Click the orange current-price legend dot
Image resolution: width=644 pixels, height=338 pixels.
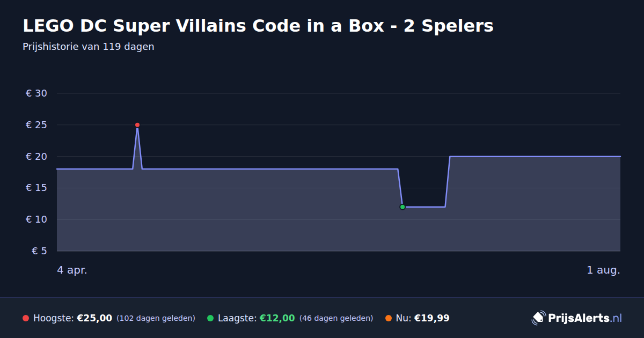(x=389, y=318)
